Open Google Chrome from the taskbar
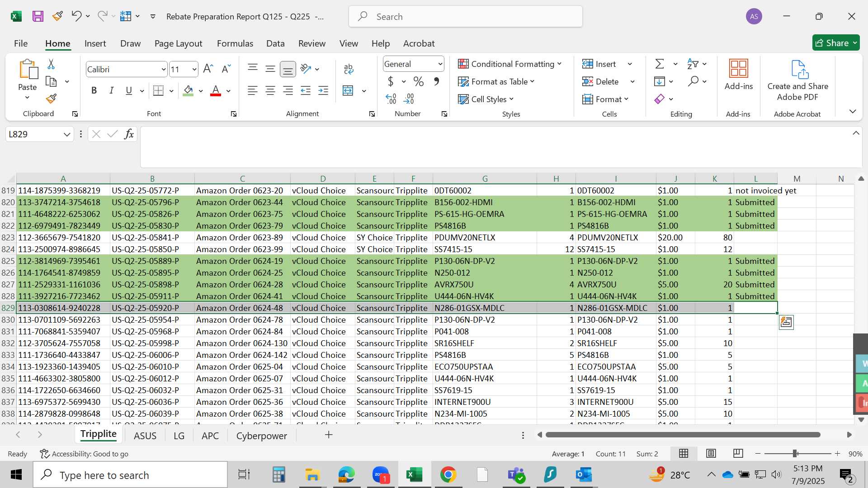868x488 pixels. click(x=448, y=474)
